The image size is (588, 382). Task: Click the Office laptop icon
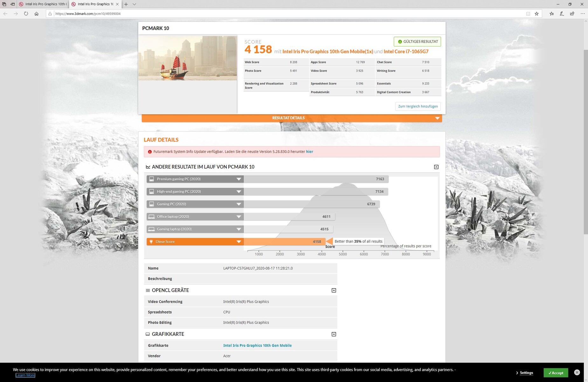[152, 216]
